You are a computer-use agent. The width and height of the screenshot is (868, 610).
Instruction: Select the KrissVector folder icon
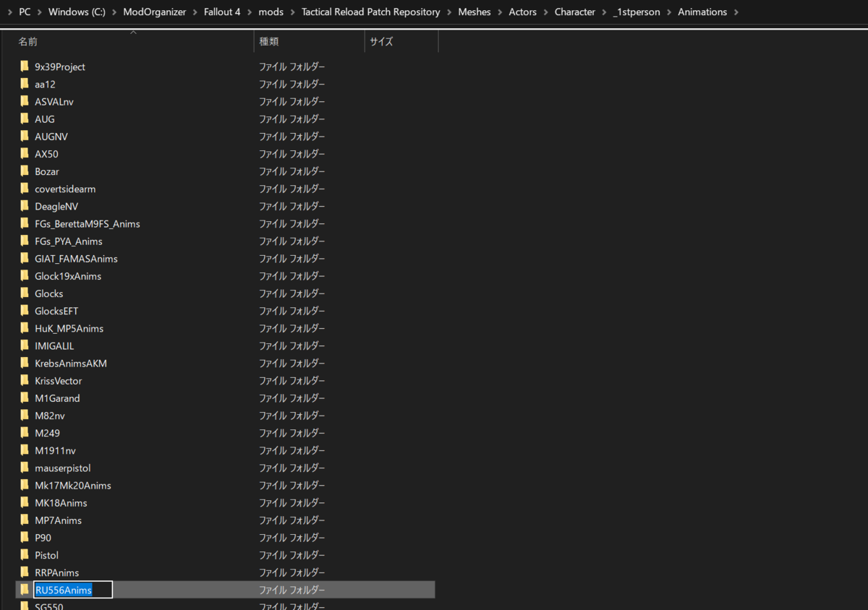click(25, 380)
